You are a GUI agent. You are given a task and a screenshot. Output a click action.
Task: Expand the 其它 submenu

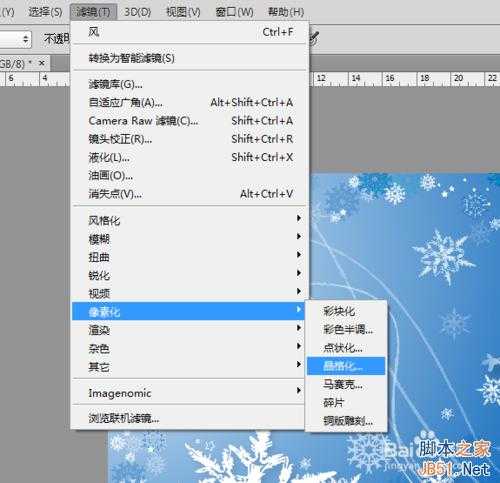(x=189, y=367)
